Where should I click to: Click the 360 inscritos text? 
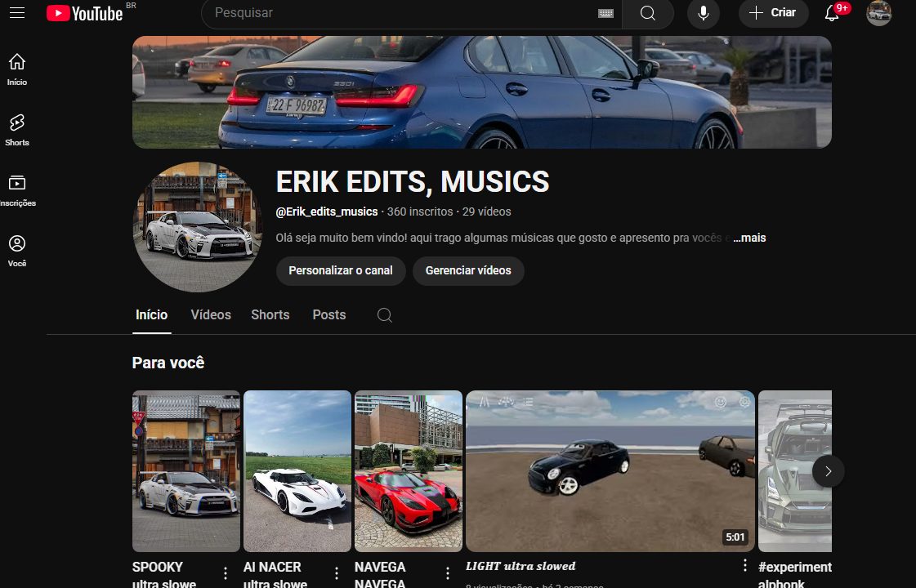click(x=420, y=212)
